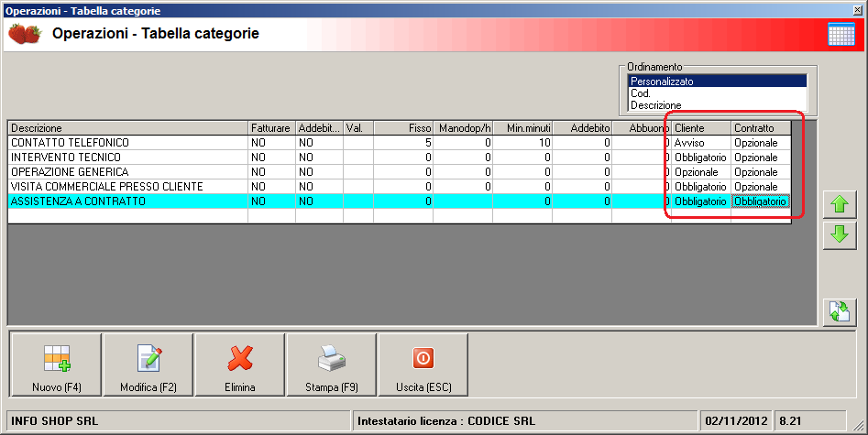The height and width of the screenshot is (435, 868).
Task: Exit via Uscita (ESC) button
Action: tap(423, 364)
